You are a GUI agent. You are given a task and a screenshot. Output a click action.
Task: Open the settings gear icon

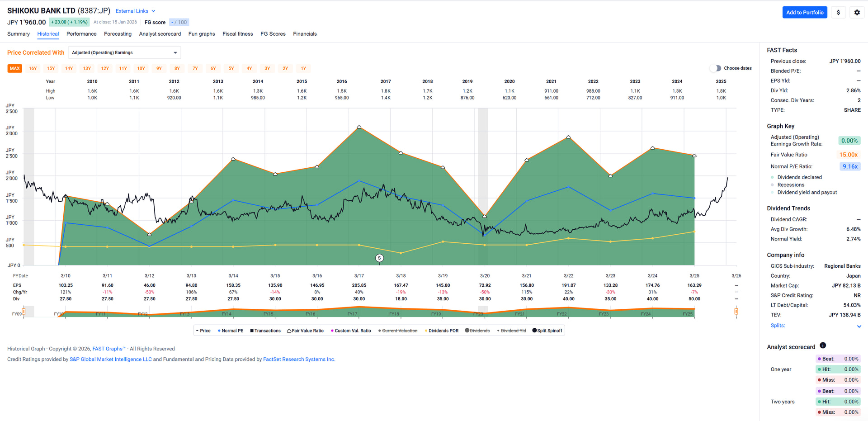pos(857,13)
